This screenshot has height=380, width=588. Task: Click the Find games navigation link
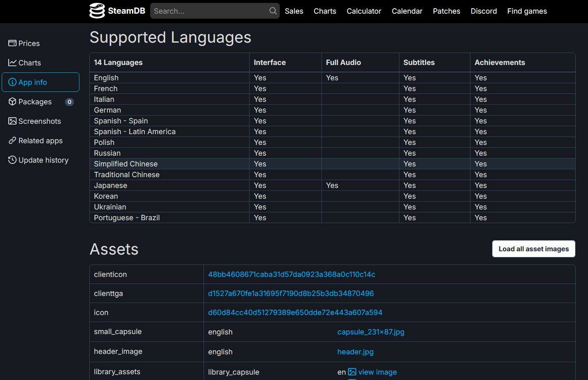pos(527,11)
